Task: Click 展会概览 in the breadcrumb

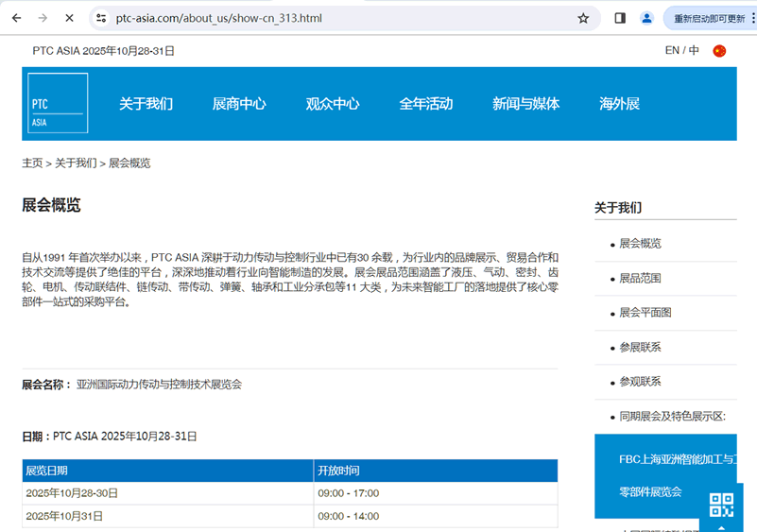Action: pyautogui.click(x=129, y=163)
